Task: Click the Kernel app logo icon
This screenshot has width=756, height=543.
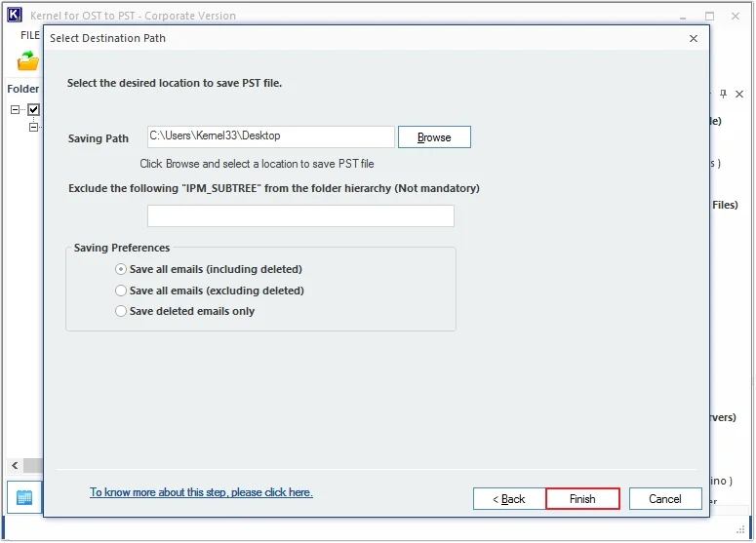Action: pyautogui.click(x=15, y=15)
